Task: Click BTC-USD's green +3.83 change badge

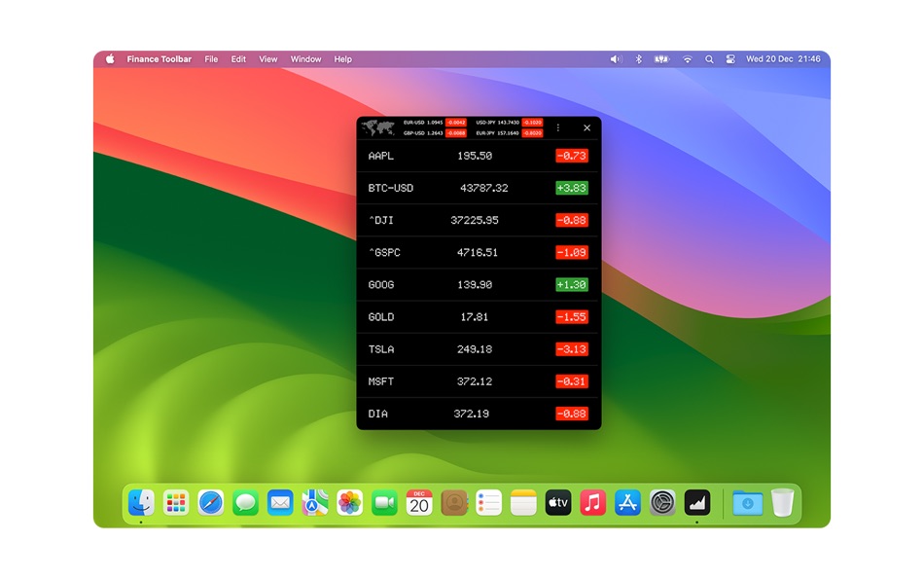Action: pos(572,188)
